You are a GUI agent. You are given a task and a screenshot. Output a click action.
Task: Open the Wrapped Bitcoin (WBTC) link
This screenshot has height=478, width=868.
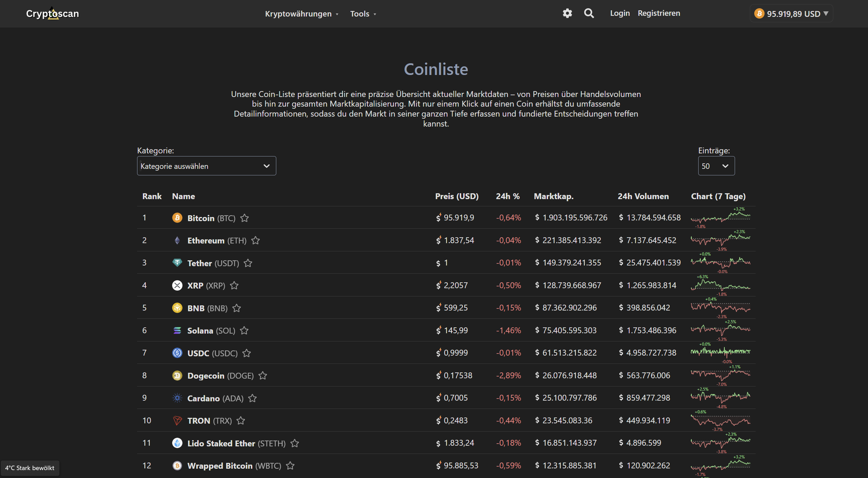[234, 466]
